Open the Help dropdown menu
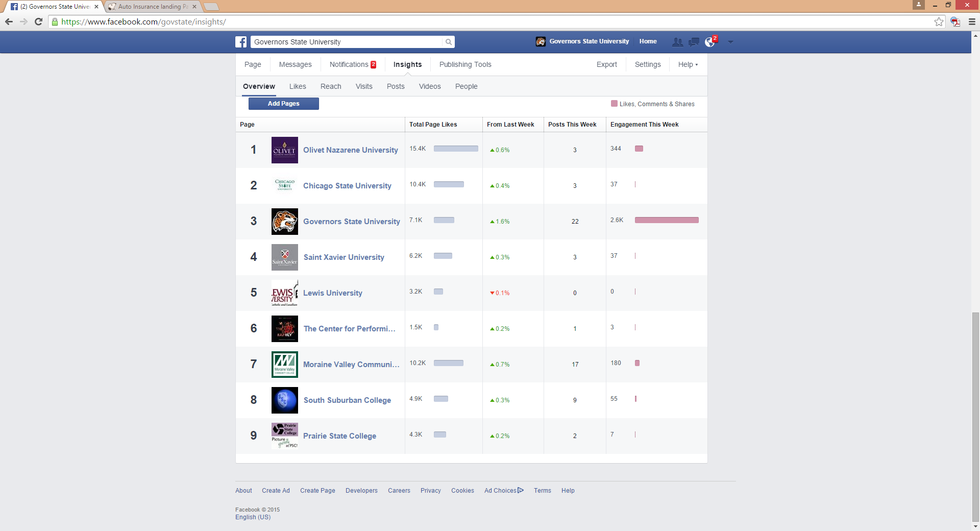Image resolution: width=980 pixels, height=531 pixels. [688, 64]
